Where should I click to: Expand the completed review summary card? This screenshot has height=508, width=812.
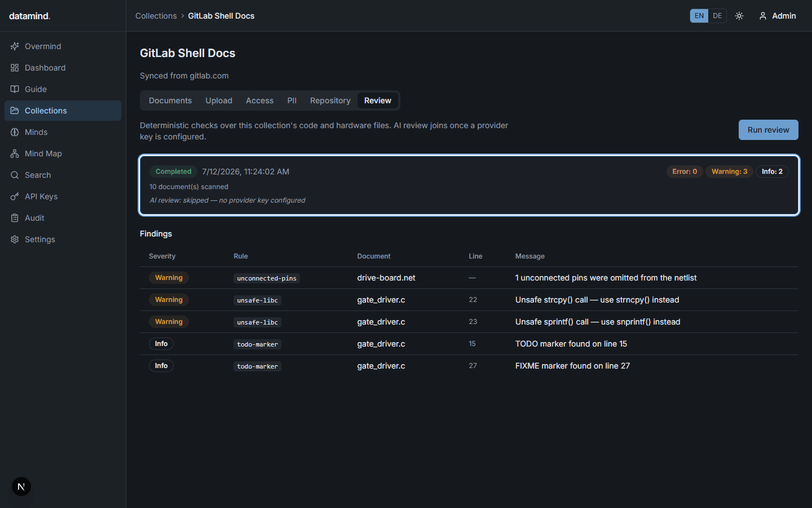click(x=469, y=185)
